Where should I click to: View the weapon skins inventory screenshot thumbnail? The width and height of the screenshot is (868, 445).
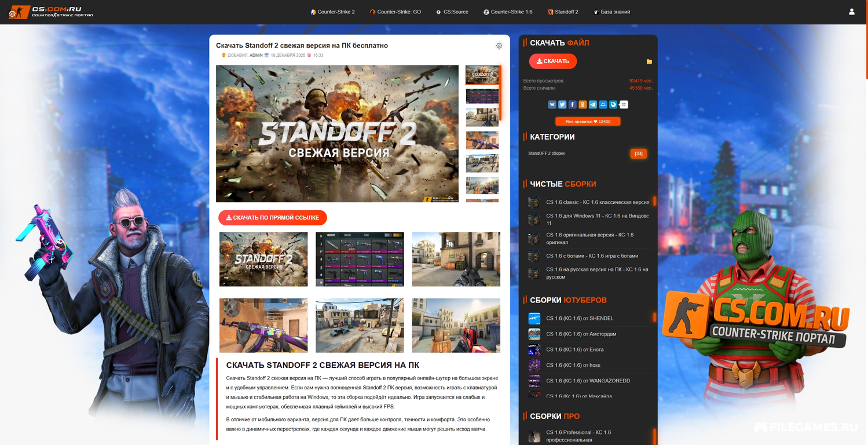coord(360,259)
